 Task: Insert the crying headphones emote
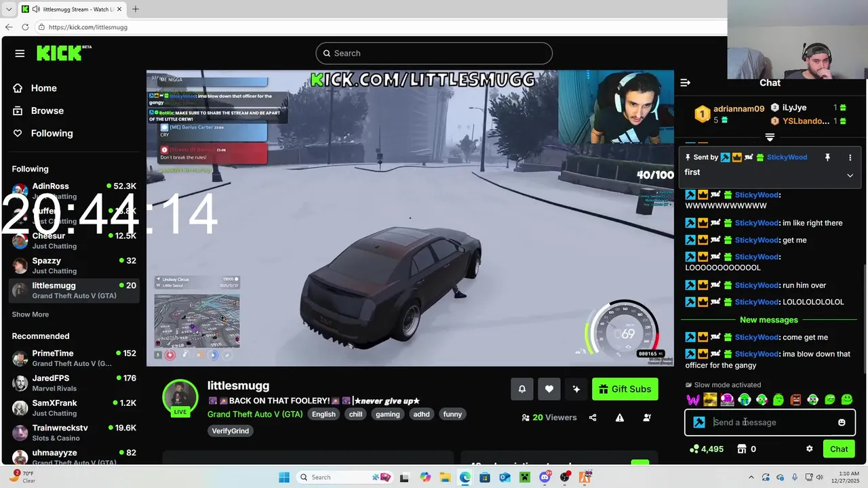tap(745, 400)
